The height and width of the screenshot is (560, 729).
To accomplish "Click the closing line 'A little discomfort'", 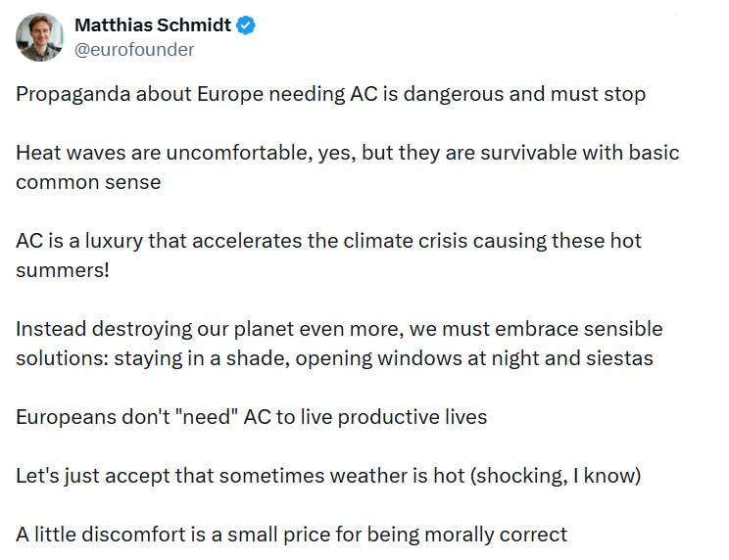I will pyautogui.click(x=291, y=535).
